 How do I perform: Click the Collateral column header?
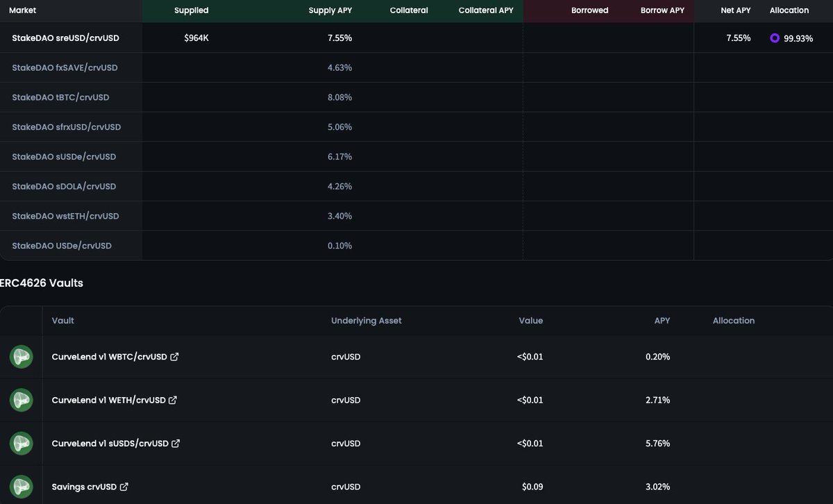pyautogui.click(x=409, y=10)
